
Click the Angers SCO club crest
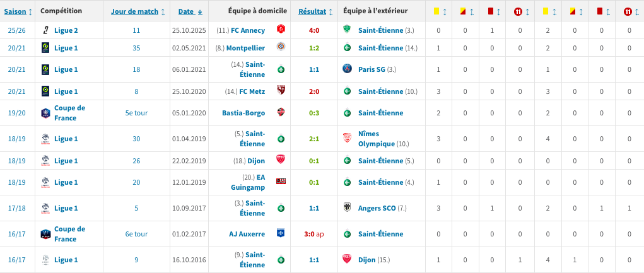(347, 208)
